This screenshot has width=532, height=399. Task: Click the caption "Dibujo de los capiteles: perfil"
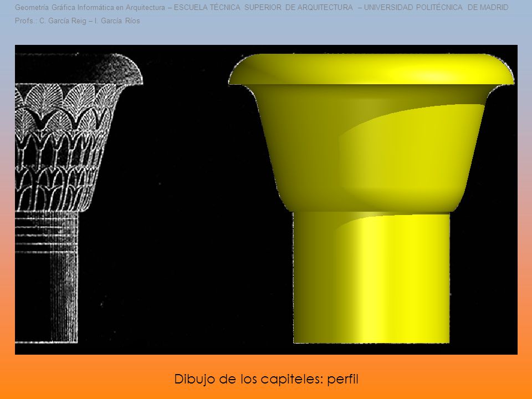click(267, 379)
